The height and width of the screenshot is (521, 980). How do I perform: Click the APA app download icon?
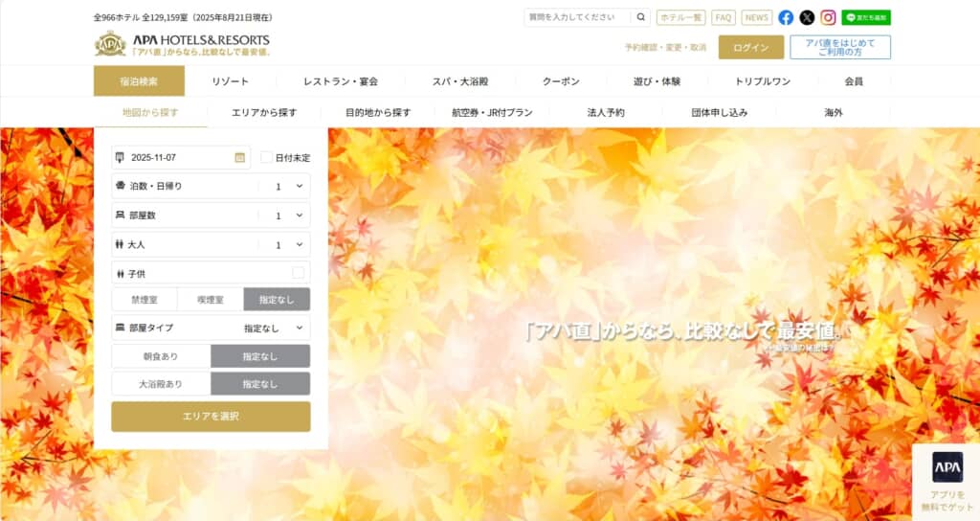click(947, 466)
